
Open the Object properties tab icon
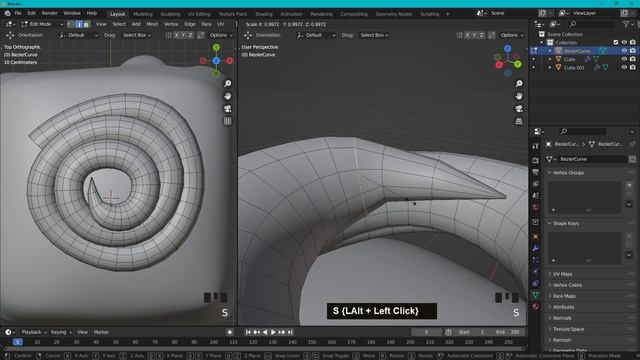pos(536,236)
